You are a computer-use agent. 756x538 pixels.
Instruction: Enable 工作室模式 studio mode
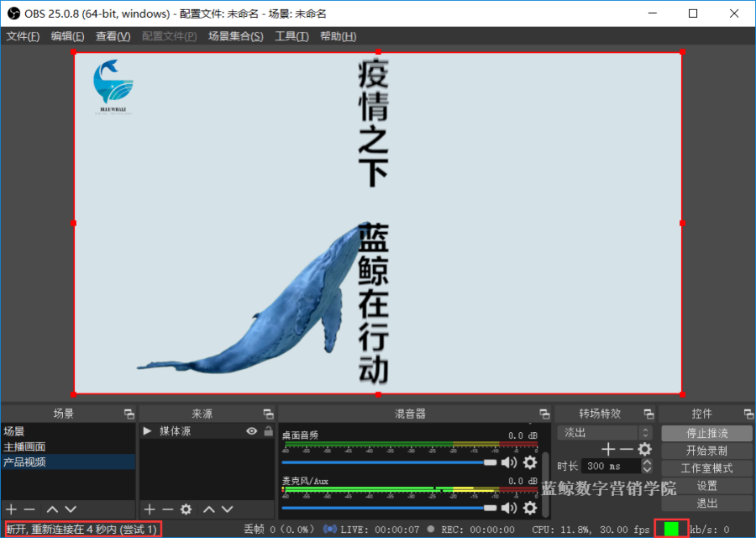point(706,467)
